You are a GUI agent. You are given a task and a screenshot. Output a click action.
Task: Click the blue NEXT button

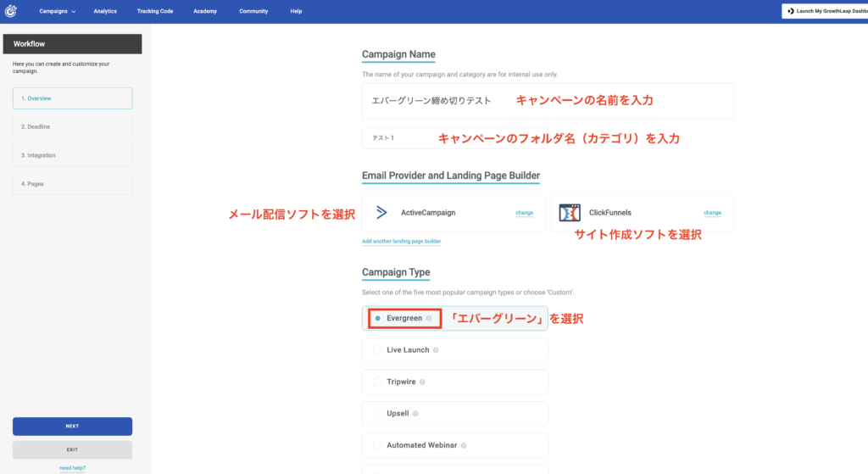[73, 427]
